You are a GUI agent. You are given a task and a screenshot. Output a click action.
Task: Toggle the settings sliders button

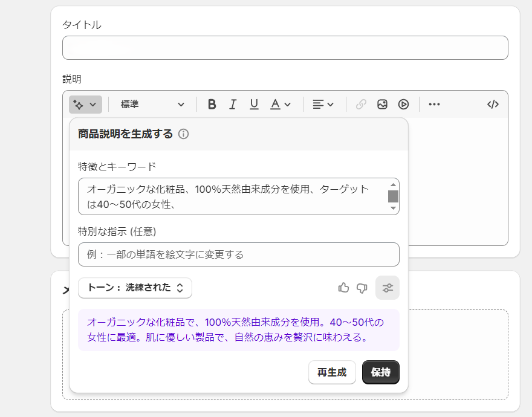[388, 288]
